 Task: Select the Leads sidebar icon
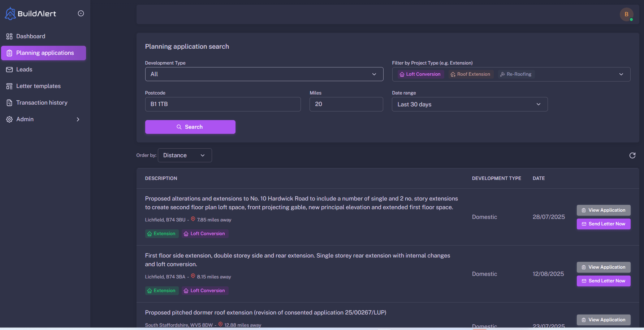9,69
